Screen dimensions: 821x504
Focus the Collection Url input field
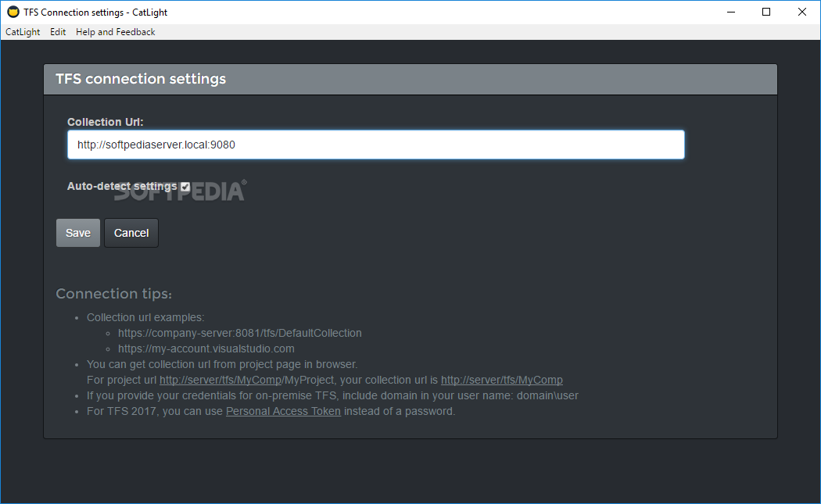point(375,145)
